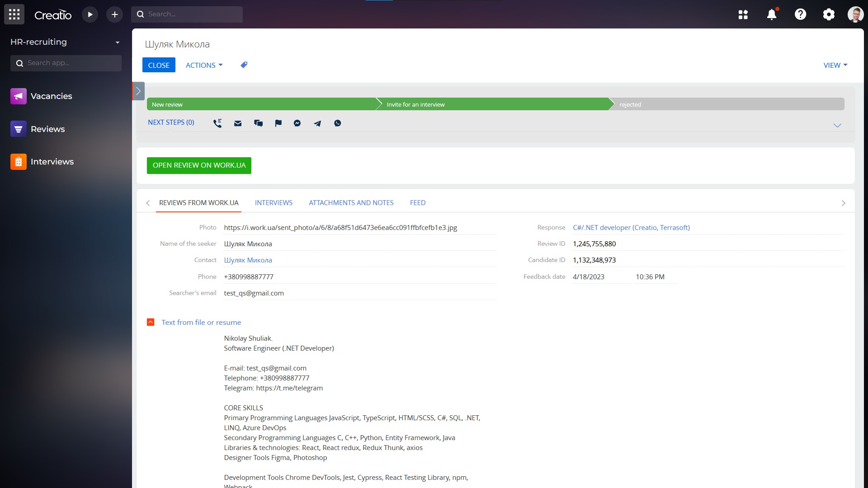
Task: Click the chat messages icon in next steps
Action: (258, 123)
